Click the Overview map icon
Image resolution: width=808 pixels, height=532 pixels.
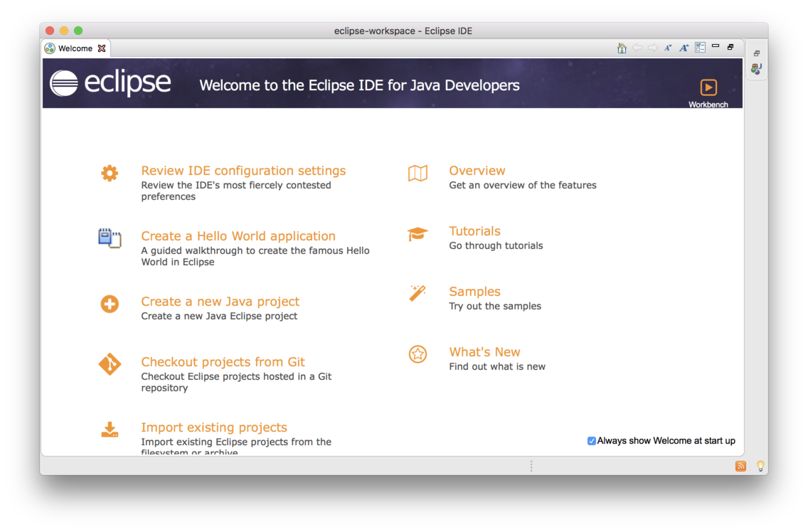point(418,174)
